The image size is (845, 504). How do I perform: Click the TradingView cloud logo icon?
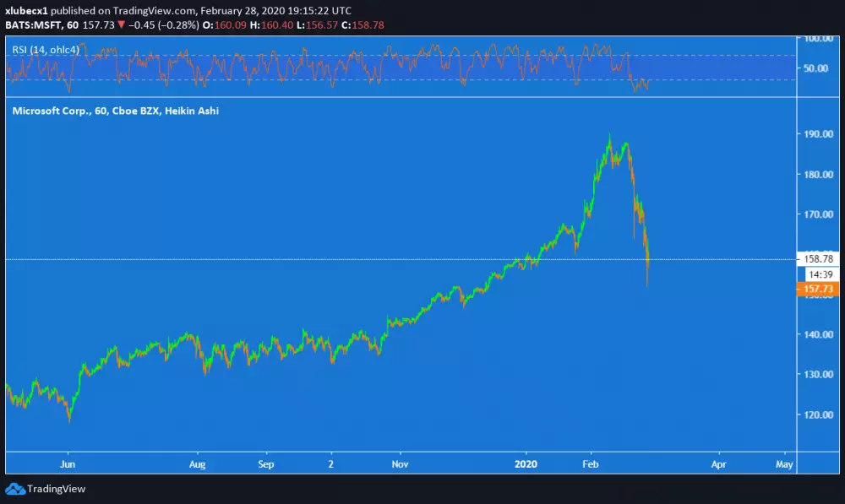[15, 489]
